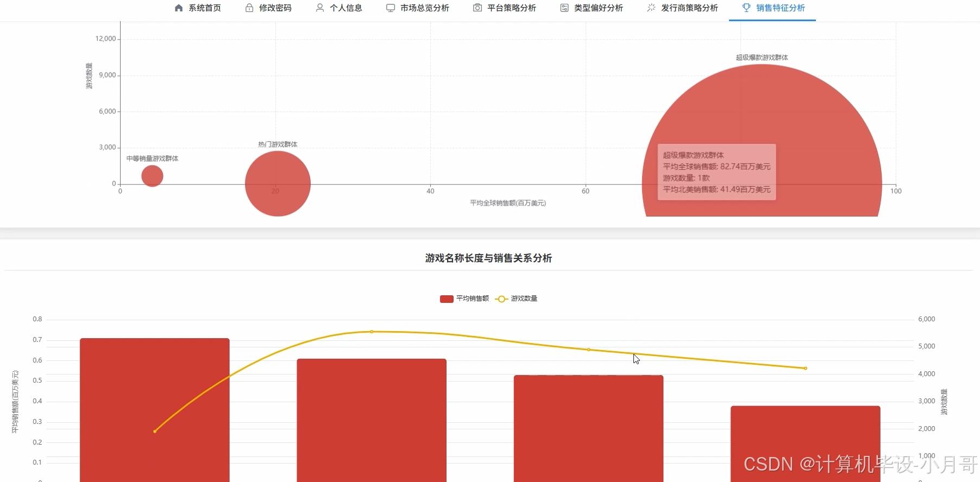Click the 超级爆款游戏群体 label above bubble
The image size is (980, 482).
tap(762, 58)
